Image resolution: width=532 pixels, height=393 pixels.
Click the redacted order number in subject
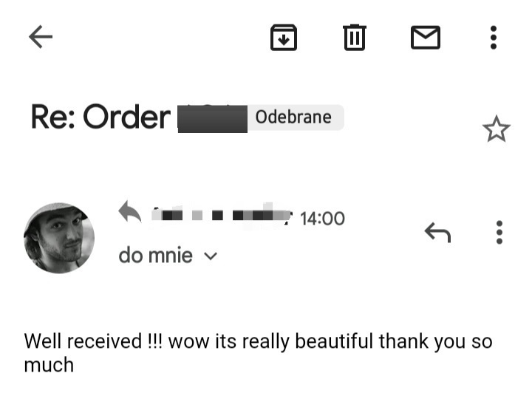coord(212,118)
